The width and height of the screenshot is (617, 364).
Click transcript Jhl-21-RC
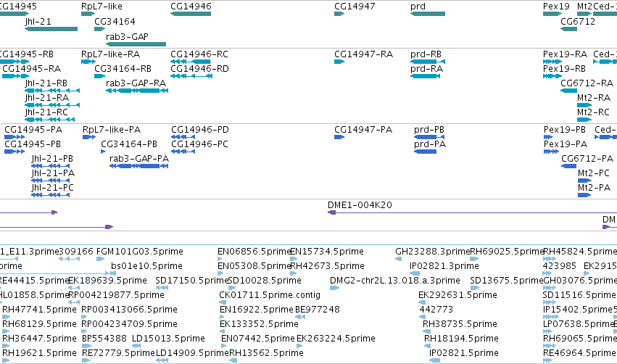point(49,120)
